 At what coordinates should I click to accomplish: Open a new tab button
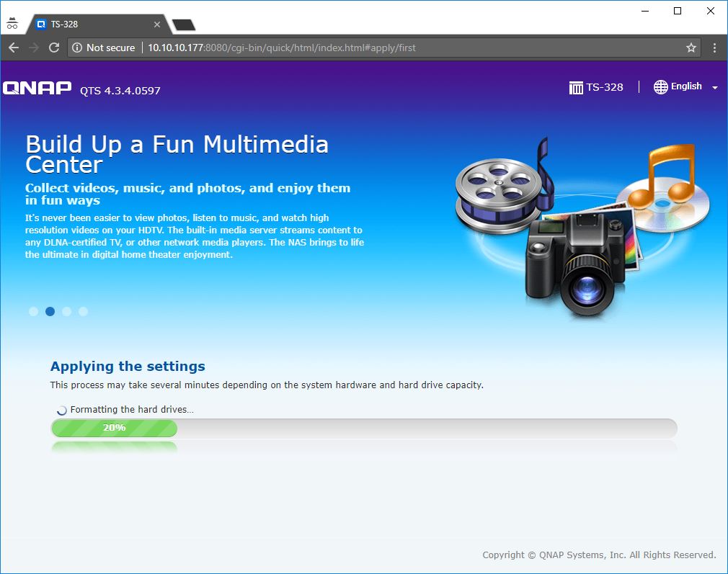[183, 24]
